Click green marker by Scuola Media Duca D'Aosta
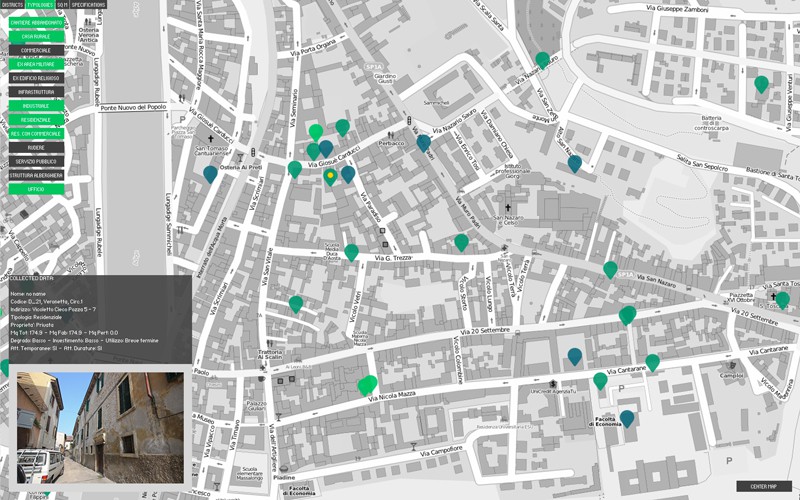800x500 pixels. [x=352, y=252]
